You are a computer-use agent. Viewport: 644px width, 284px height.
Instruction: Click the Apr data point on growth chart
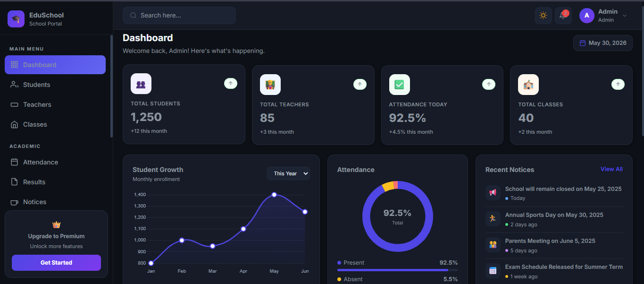pos(243,229)
